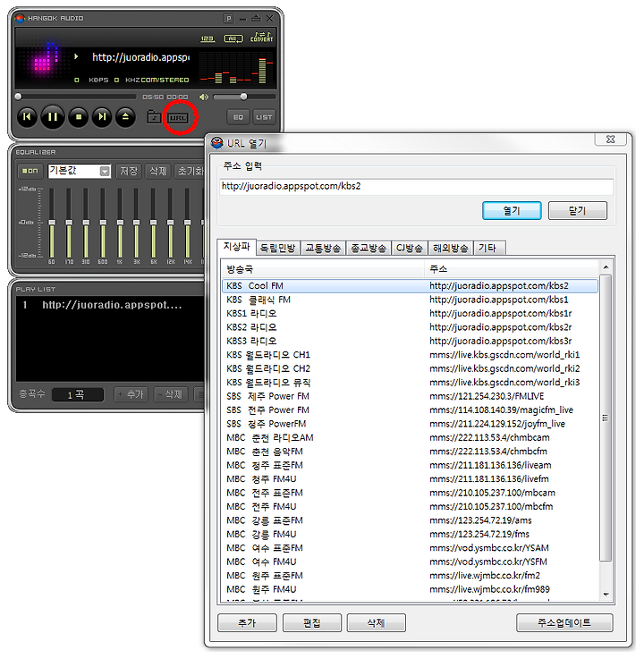Click the Hangok Audio logo icon
644x659 pixels.
(20, 18)
